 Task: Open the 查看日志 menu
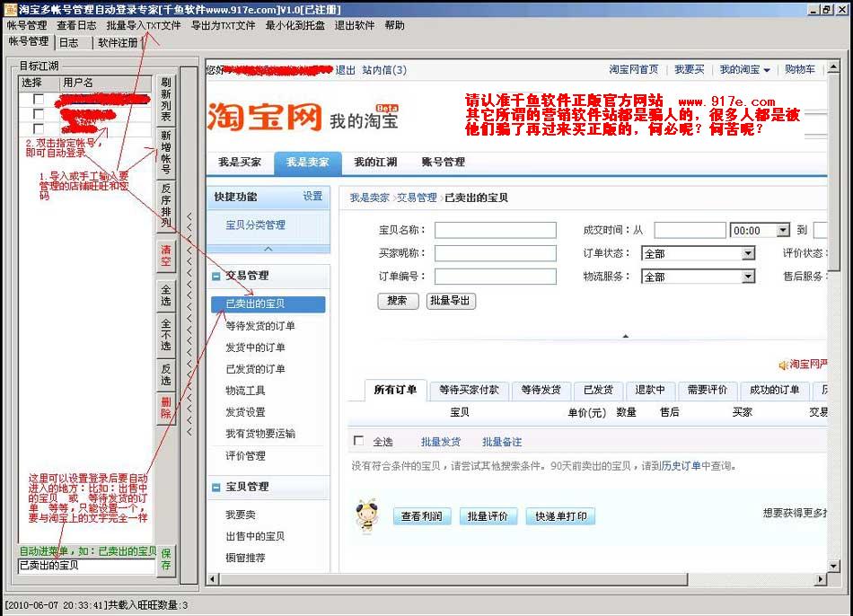(76, 25)
